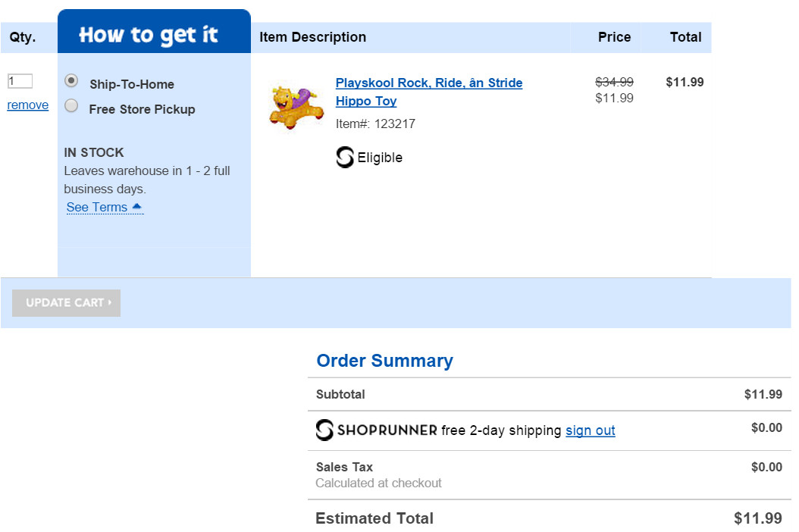Click the Item Description column header
The image size is (799, 532).
[x=312, y=37]
